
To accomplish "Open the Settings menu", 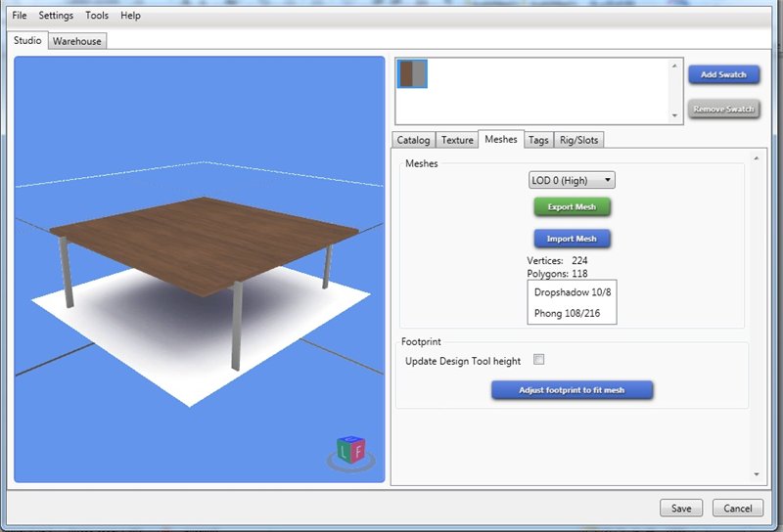I will point(56,16).
